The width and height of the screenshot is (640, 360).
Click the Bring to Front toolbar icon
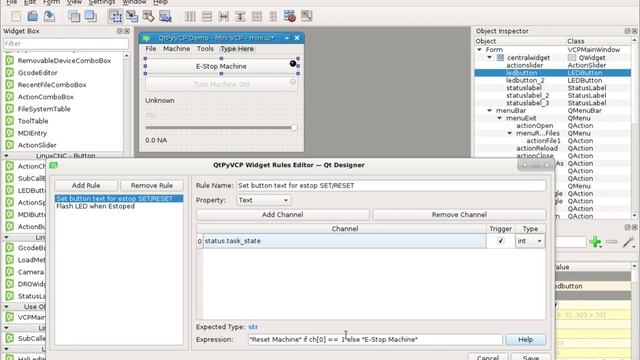pyautogui.click(x=90, y=16)
